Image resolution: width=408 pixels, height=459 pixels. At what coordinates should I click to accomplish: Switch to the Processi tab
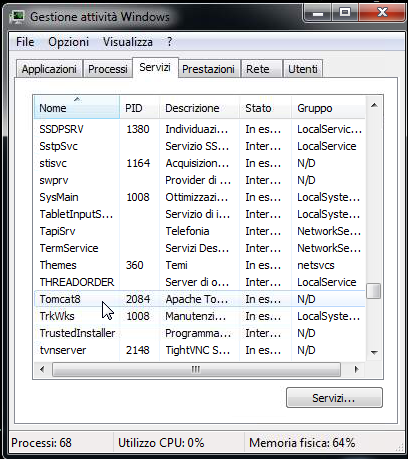[108, 69]
